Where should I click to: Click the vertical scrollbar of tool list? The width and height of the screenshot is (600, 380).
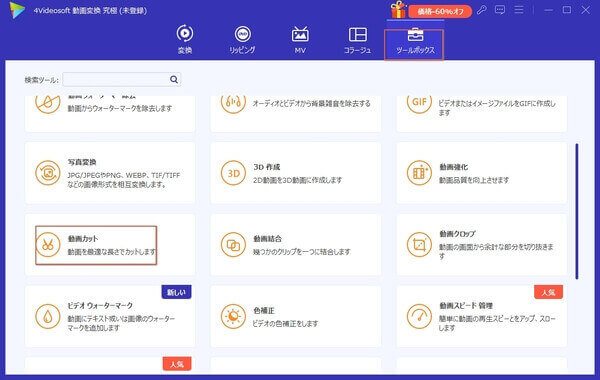pyautogui.click(x=577, y=211)
